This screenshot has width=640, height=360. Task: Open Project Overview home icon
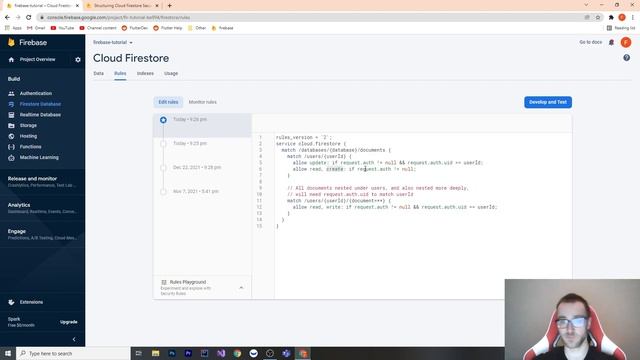click(11, 60)
